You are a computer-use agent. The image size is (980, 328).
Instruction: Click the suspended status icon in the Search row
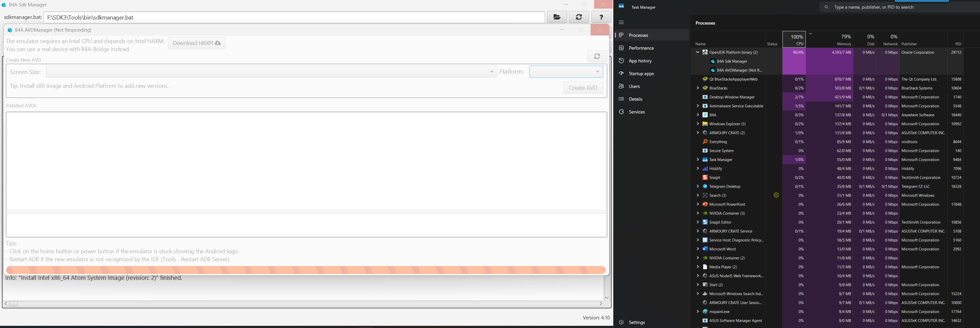(776, 195)
